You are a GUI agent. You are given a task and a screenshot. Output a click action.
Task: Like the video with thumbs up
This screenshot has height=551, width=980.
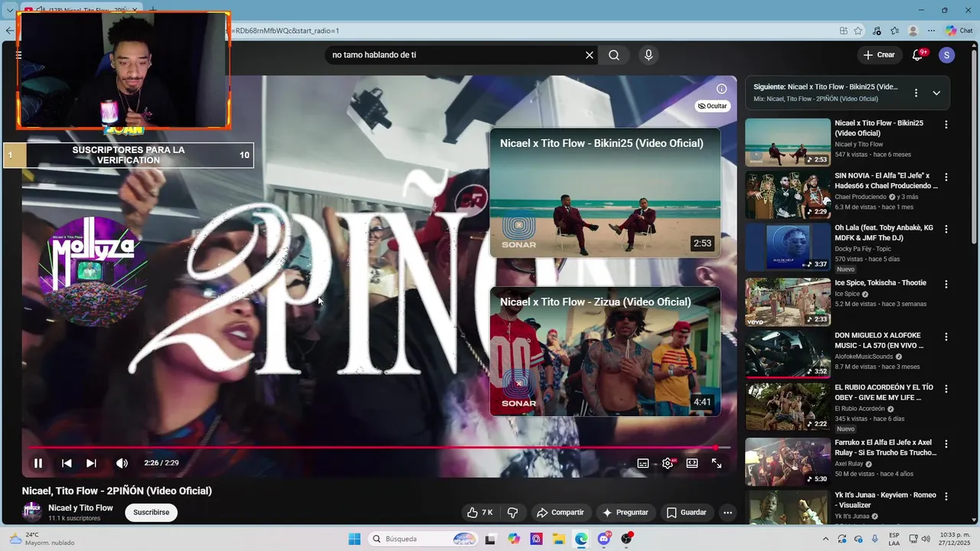(x=480, y=513)
